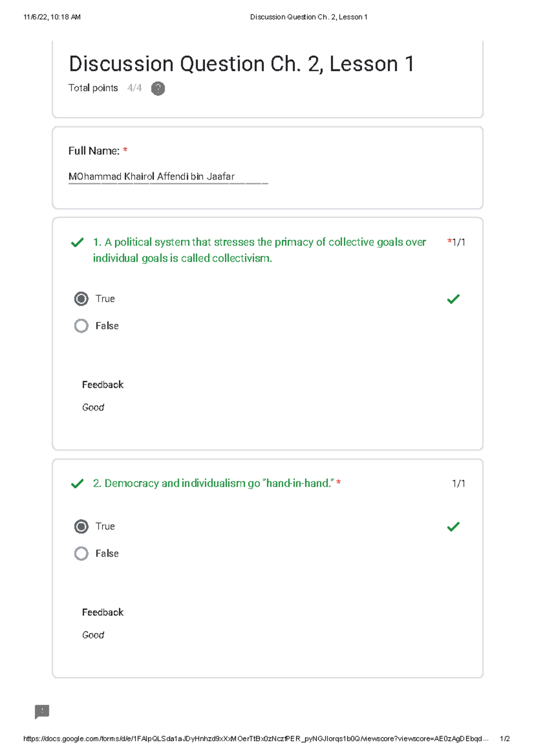The image size is (534, 756).
Task: Click the correct-answer checkmark in question 2
Action: [453, 527]
